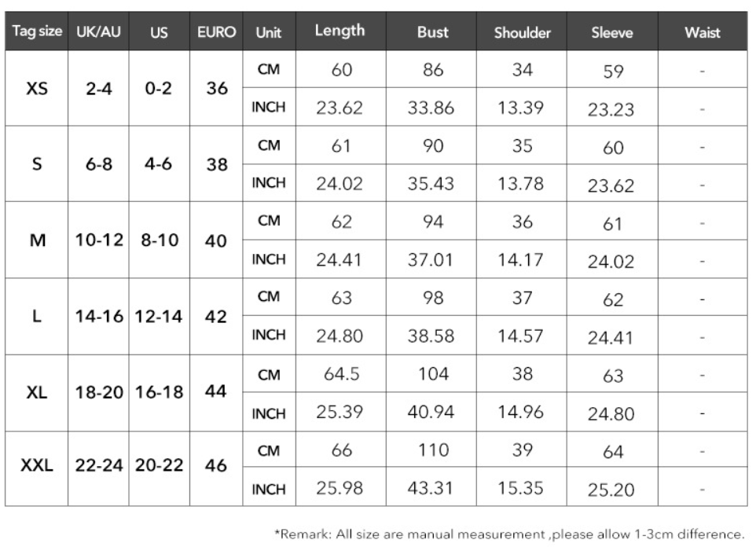Click bust value 104 in XL row

(x=432, y=374)
